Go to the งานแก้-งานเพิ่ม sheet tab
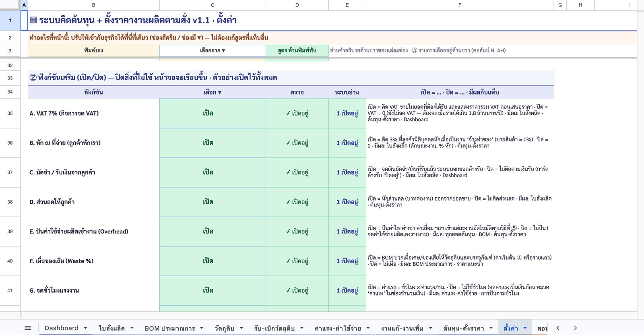 point(402,328)
